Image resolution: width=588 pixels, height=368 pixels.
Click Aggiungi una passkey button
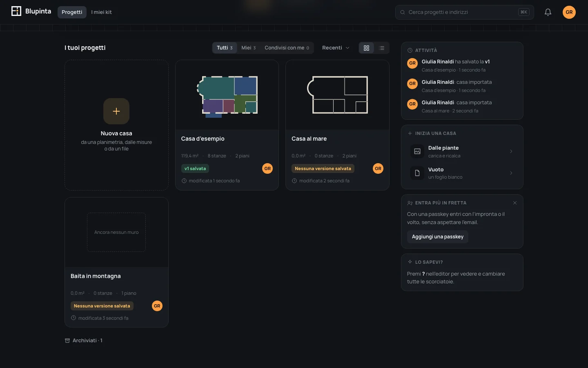pyautogui.click(x=437, y=237)
